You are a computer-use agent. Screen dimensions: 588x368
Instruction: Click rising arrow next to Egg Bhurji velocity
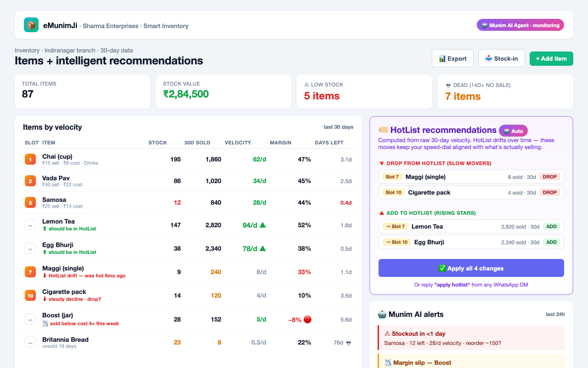pyautogui.click(x=263, y=248)
